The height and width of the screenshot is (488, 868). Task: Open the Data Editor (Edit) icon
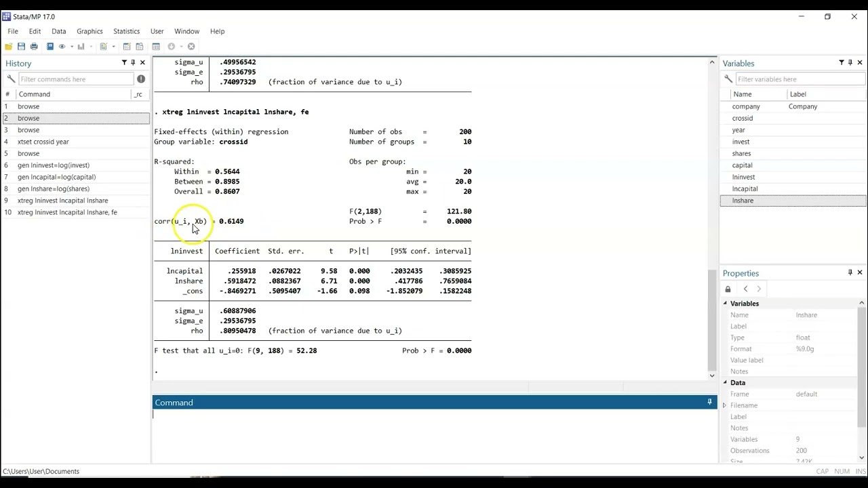click(x=127, y=46)
